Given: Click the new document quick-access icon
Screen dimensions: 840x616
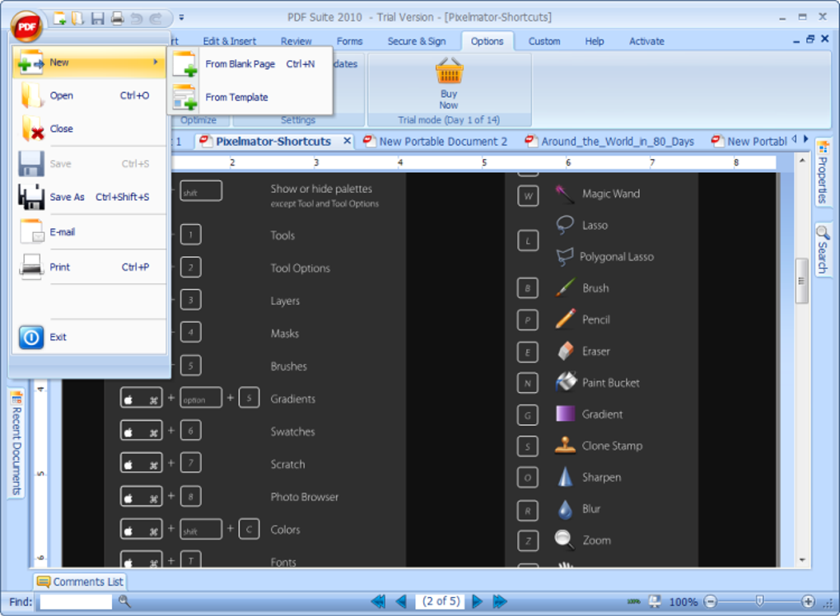Looking at the screenshot, I should (59, 19).
